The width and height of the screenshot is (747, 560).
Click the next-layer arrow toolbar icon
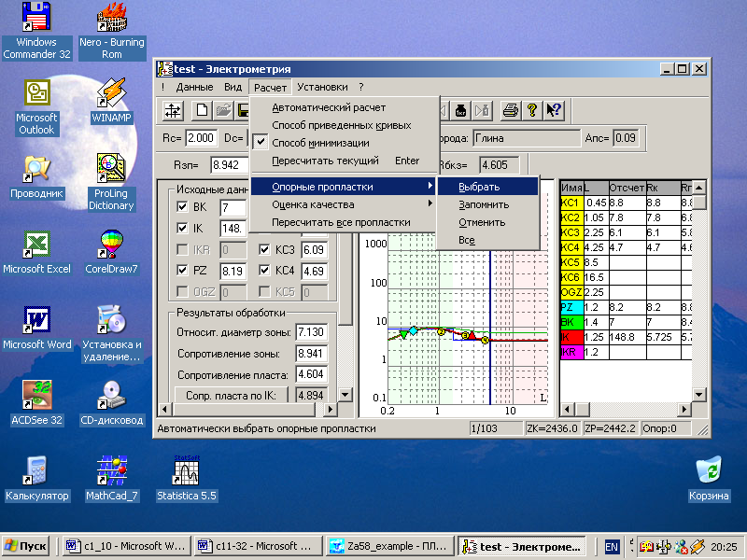[482, 111]
